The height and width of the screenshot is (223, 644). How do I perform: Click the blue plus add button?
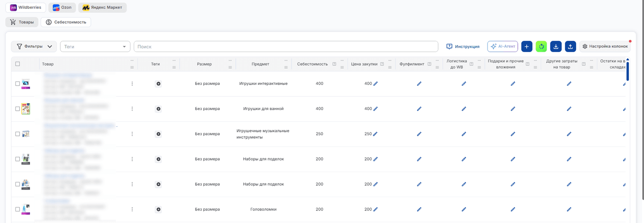(x=527, y=46)
